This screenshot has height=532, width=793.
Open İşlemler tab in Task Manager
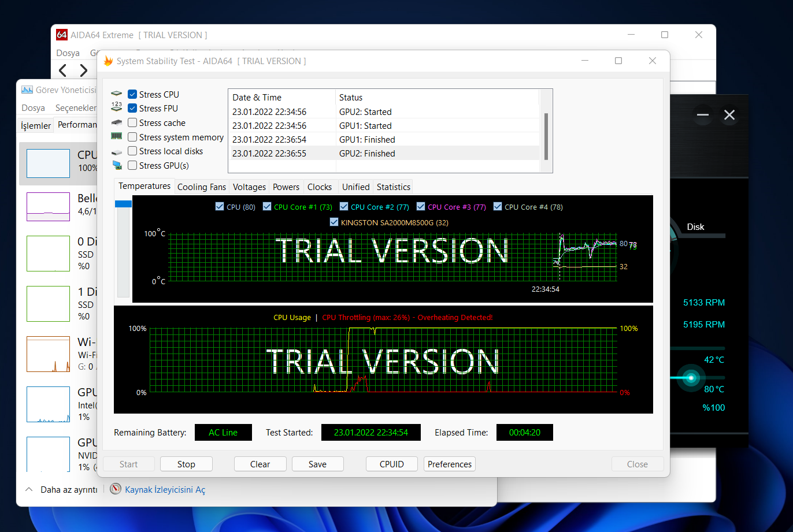click(36, 125)
